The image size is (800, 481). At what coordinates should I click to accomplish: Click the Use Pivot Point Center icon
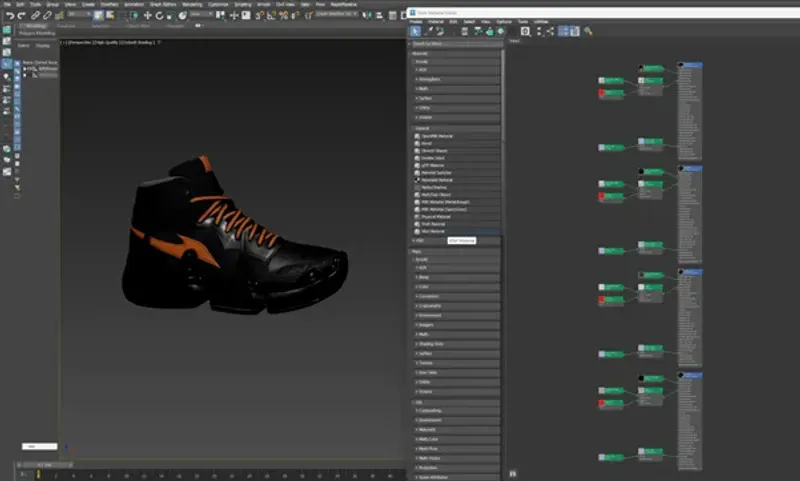click(x=220, y=15)
